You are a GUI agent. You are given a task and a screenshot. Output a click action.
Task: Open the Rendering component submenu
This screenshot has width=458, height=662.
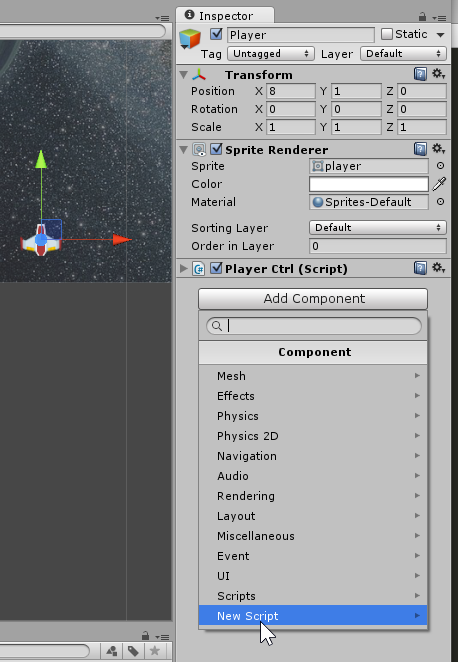coord(313,496)
